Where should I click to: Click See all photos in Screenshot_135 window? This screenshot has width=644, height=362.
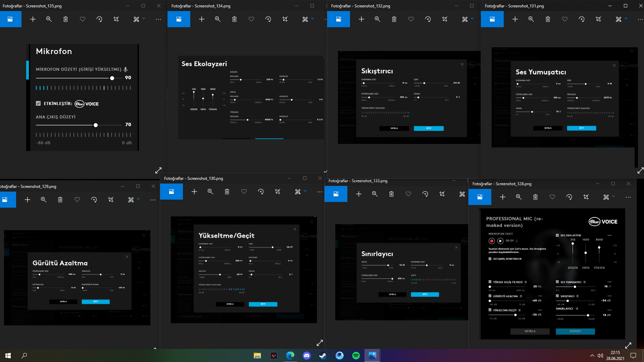[x=10, y=19]
